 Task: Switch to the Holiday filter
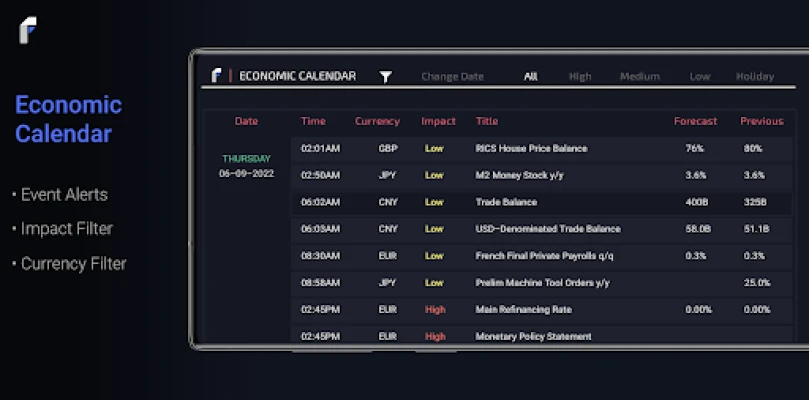tap(755, 77)
